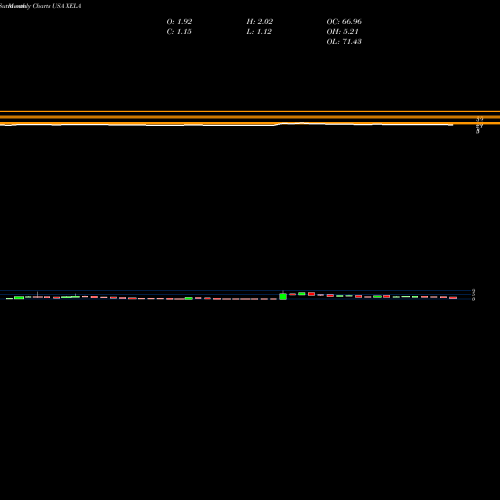
Task: Click the high price value H: 2.02
Action: (260, 22)
